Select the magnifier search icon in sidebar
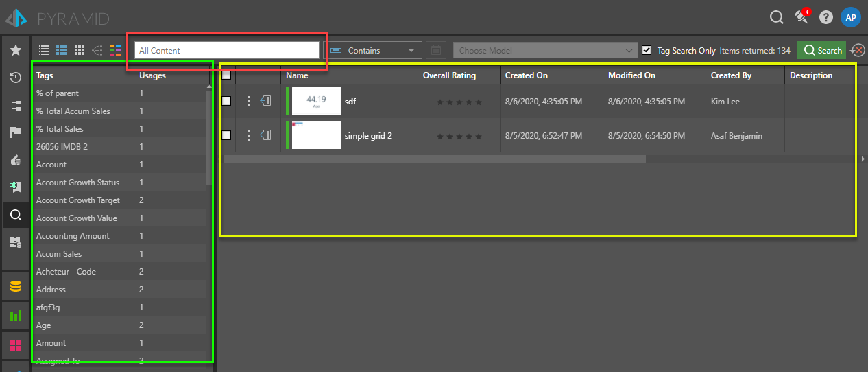The width and height of the screenshot is (868, 372). point(15,215)
